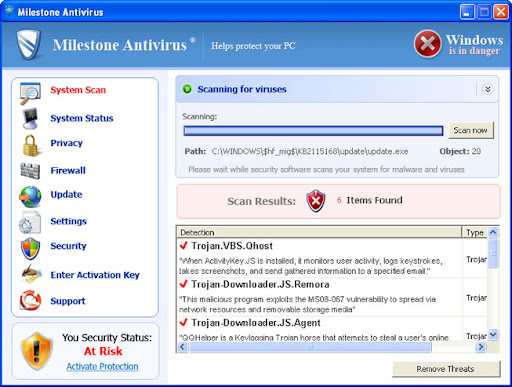512x387 pixels.
Task: Click the 'At Risk' status text
Action: (x=103, y=351)
